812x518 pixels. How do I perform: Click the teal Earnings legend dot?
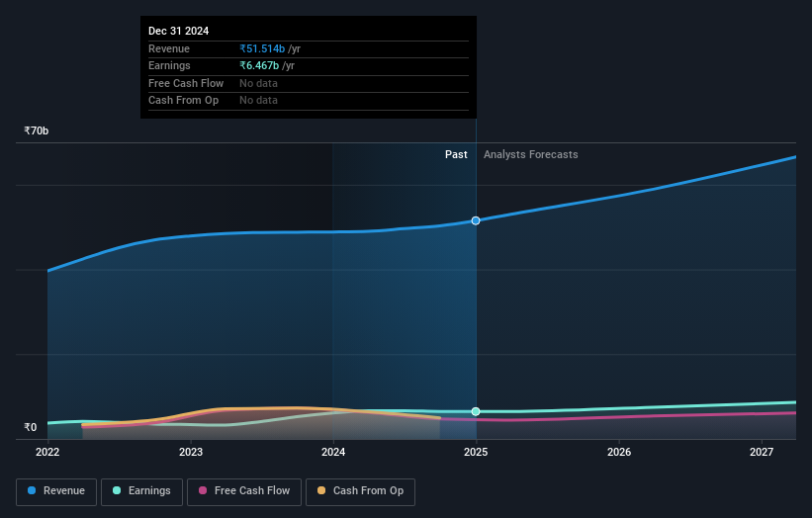coord(117,490)
